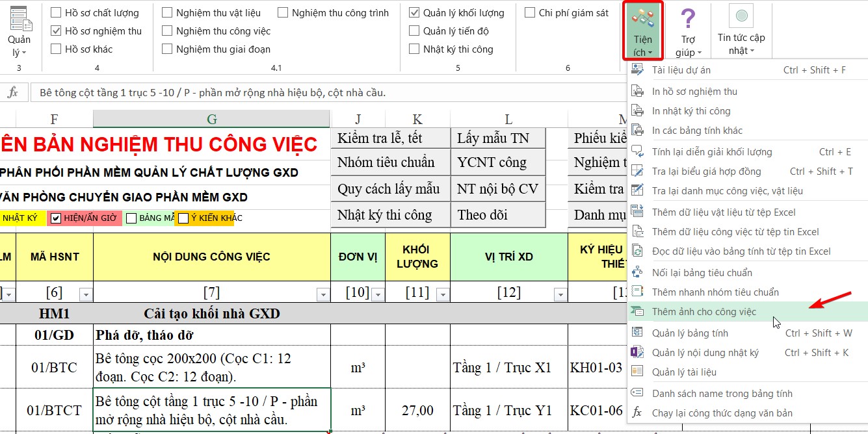Screen dimensions: 868x434
Task: Choose Quản lý bảng tính menu item
Action: pos(690,333)
